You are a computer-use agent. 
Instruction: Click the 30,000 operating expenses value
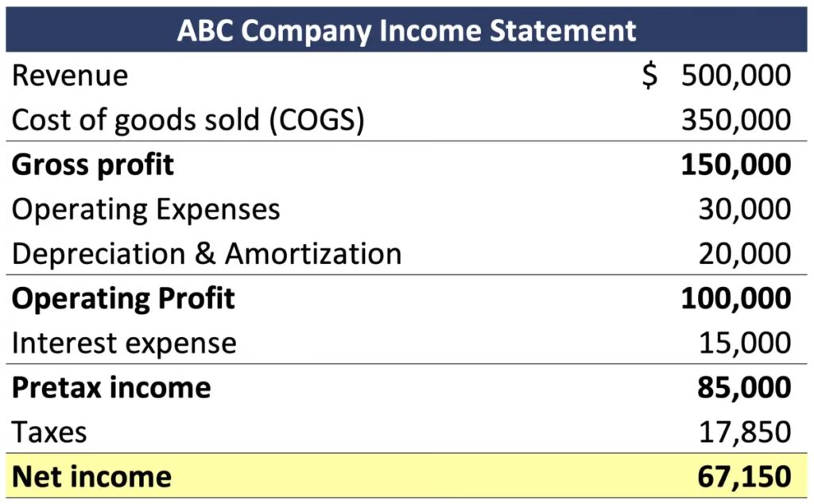coord(745,209)
